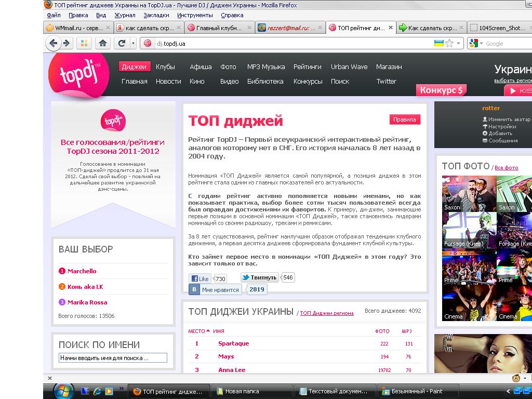Open the Все фото link
532x399 pixels.
click(x=506, y=168)
